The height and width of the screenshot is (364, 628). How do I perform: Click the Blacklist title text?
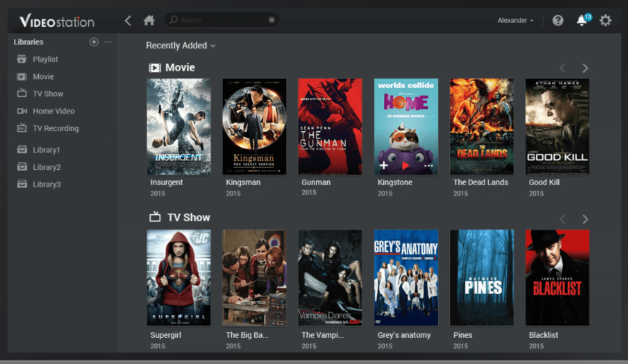click(544, 335)
